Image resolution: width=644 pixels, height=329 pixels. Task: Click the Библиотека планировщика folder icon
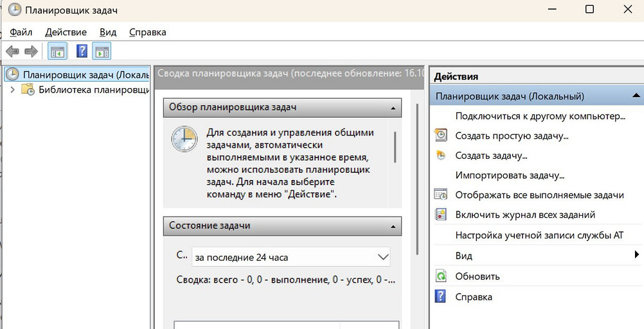pyautogui.click(x=28, y=89)
